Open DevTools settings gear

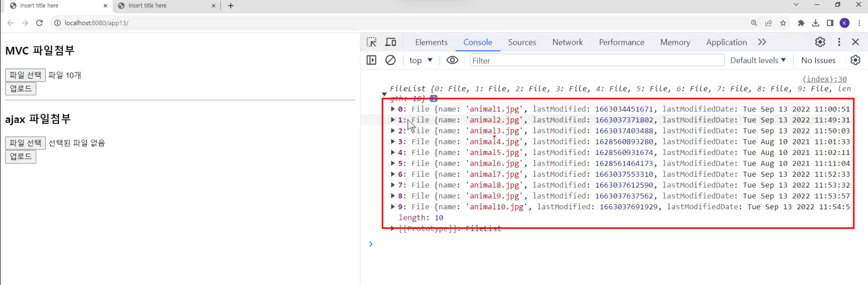tap(820, 42)
